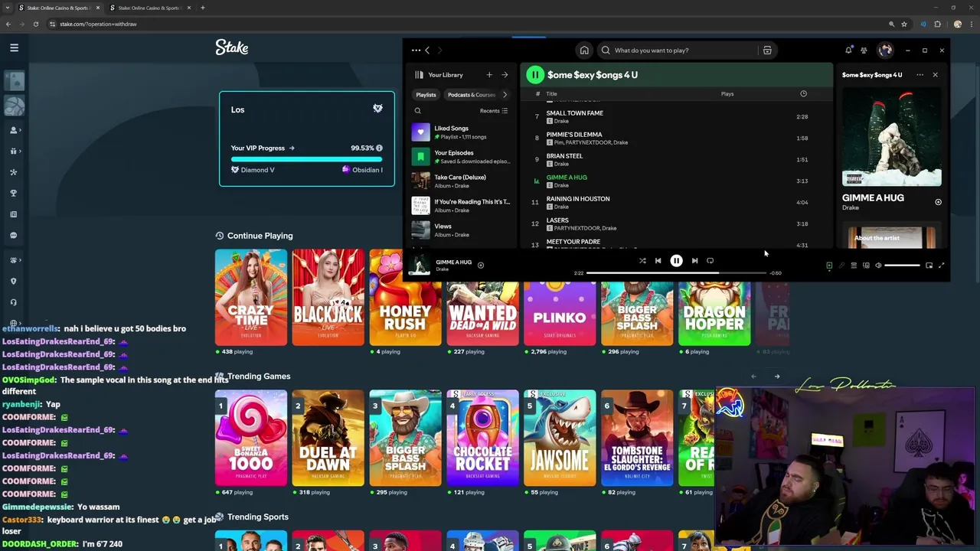Click the shield responsible gambling icon
The height and width of the screenshot is (551, 980).
pyautogui.click(x=13, y=281)
